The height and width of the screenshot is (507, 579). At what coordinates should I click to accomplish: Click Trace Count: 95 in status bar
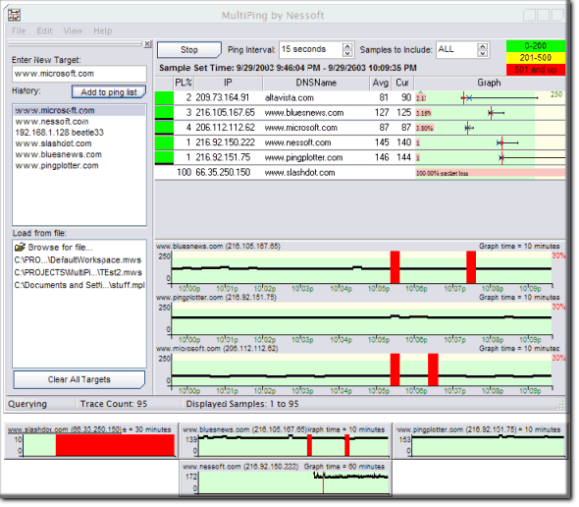tap(113, 404)
